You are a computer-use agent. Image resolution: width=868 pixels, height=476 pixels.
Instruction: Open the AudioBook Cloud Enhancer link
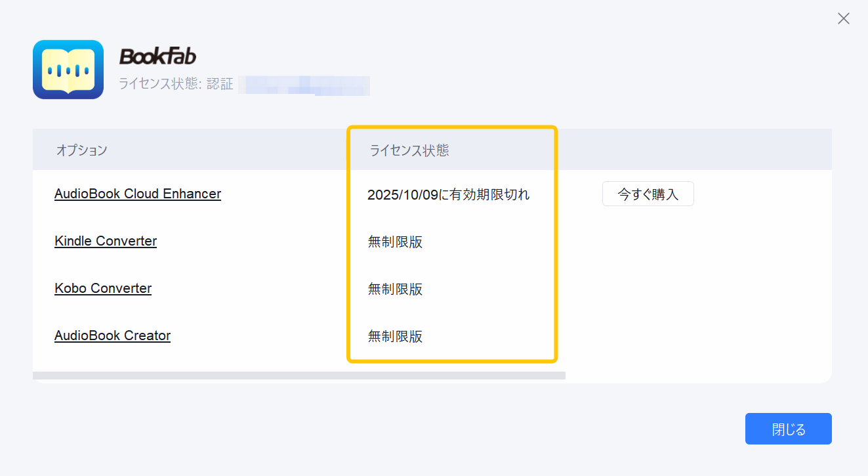[x=138, y=194]
